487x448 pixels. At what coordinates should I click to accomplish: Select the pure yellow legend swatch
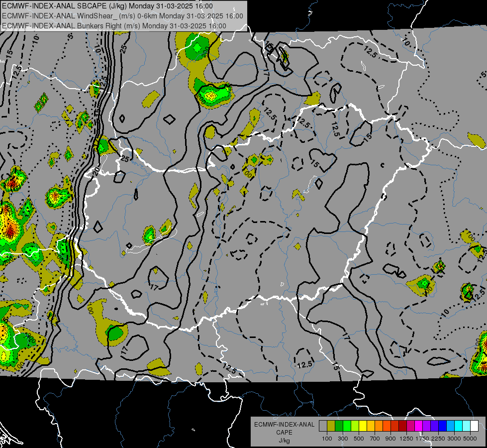click(363, 426)
